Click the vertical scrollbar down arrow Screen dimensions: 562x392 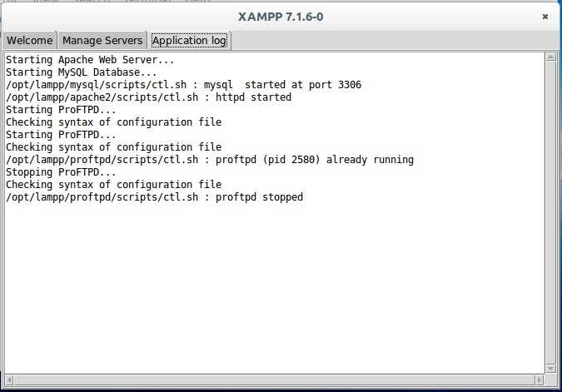(x=551, y=369)
